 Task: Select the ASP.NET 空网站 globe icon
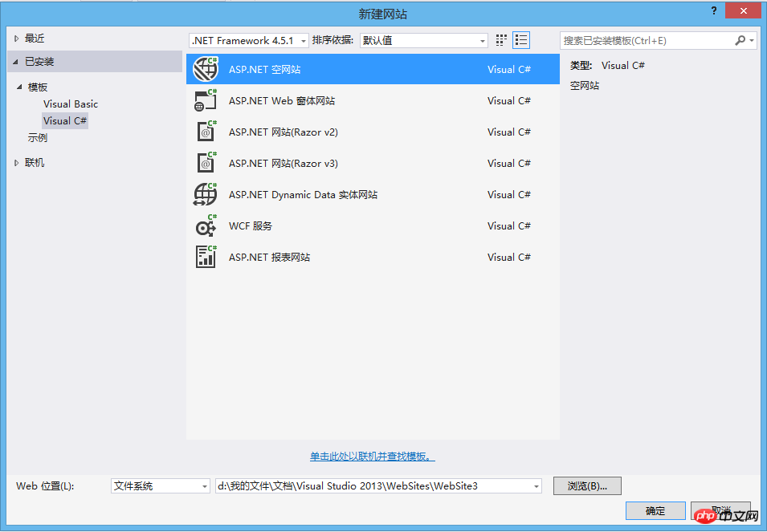tap(206, 69)
